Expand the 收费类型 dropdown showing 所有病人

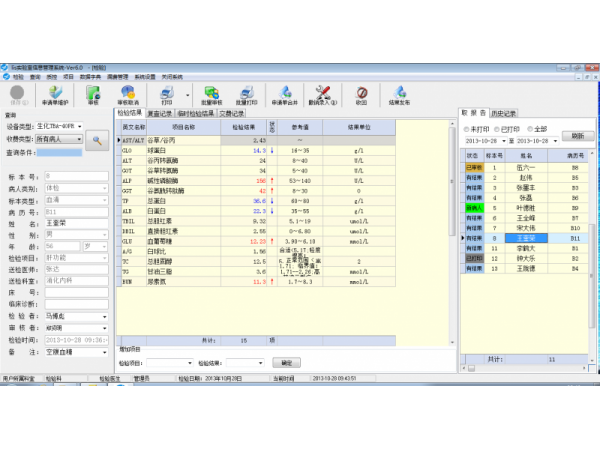pos(80,140)
